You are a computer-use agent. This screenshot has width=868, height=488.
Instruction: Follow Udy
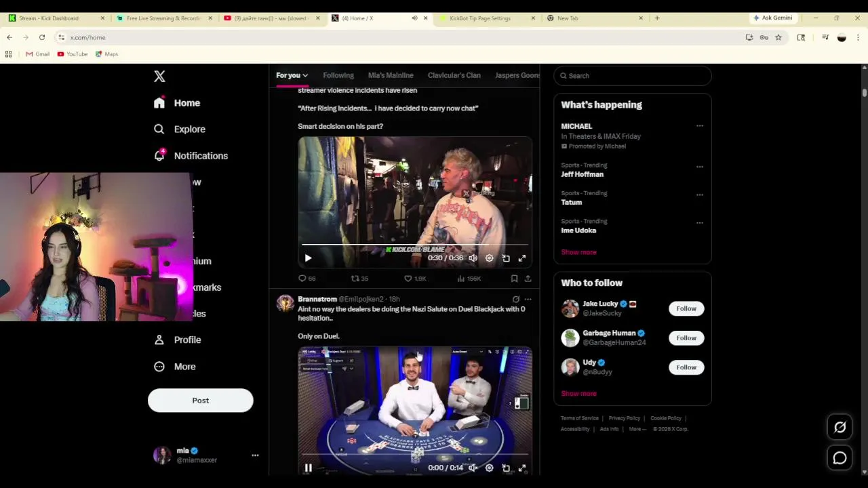[686, 367]
